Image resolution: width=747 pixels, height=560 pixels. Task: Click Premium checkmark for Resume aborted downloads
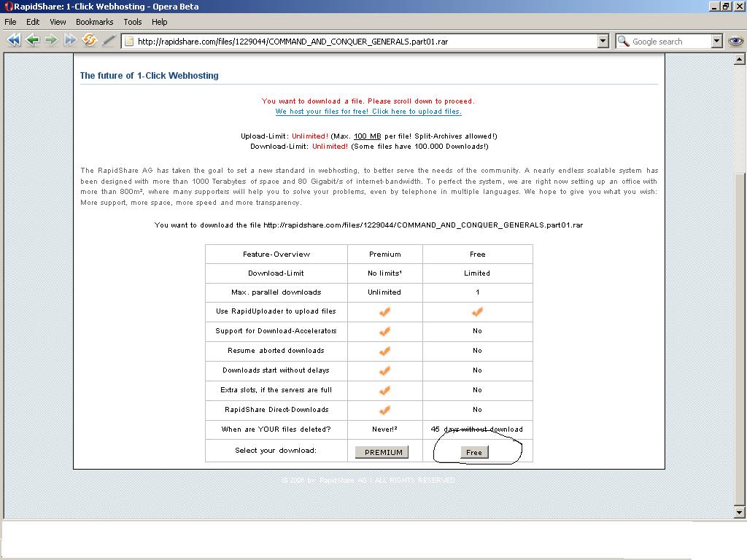(384, 351)
